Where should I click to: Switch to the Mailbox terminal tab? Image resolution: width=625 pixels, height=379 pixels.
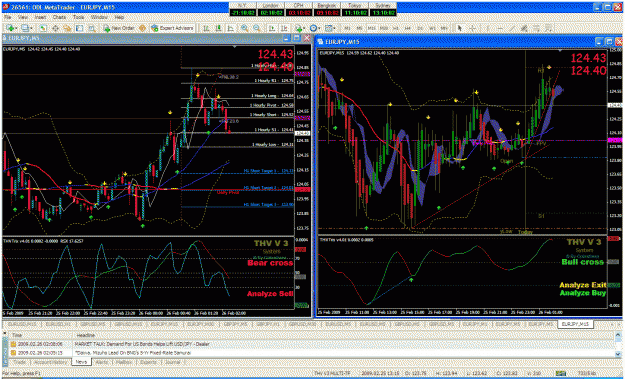click(x=124, y=362)
